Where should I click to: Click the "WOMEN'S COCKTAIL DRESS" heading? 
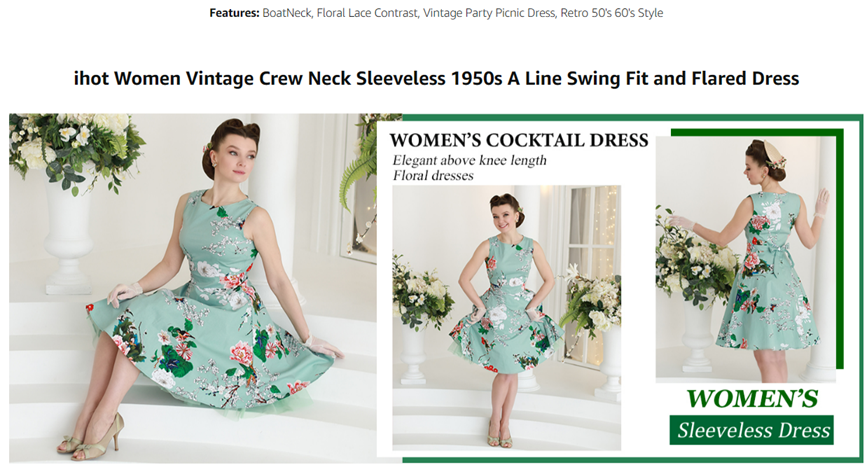pyautogui.click(x=518, y=140)
